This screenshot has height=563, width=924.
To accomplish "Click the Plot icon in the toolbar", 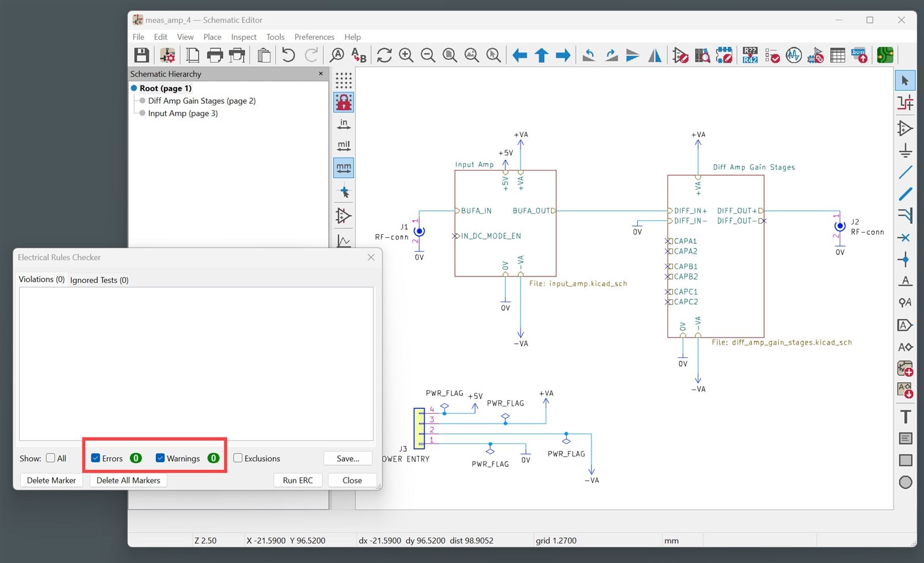I will 237,55.
